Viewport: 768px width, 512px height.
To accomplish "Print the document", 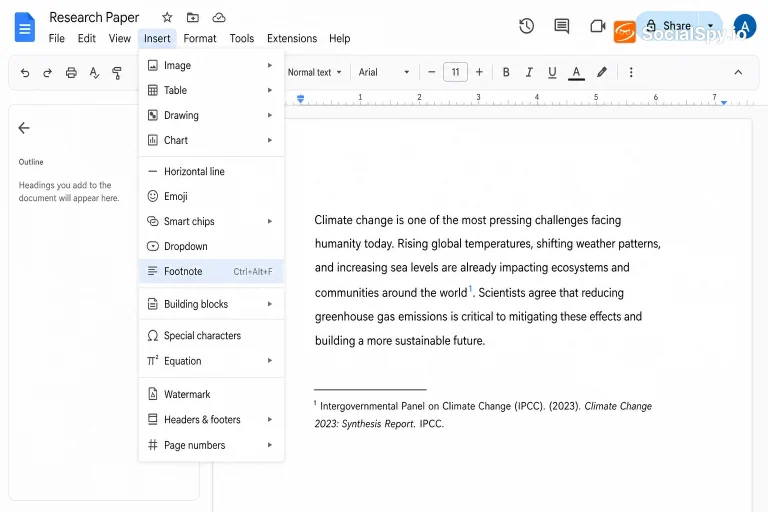I will coord(71,73).
